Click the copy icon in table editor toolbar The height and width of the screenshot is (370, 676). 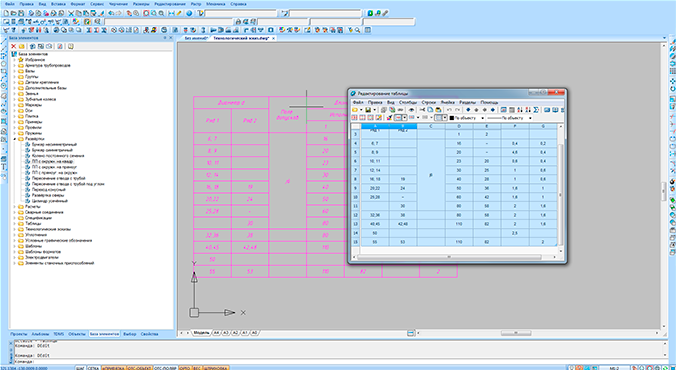click(430, 110)
